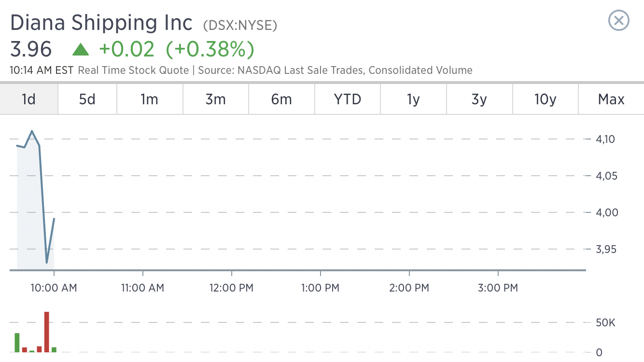The width and height of the screenshot is (644, 362).
Task: Close the Diana Shipping quote panel
Action: click(x=619, y=21)
